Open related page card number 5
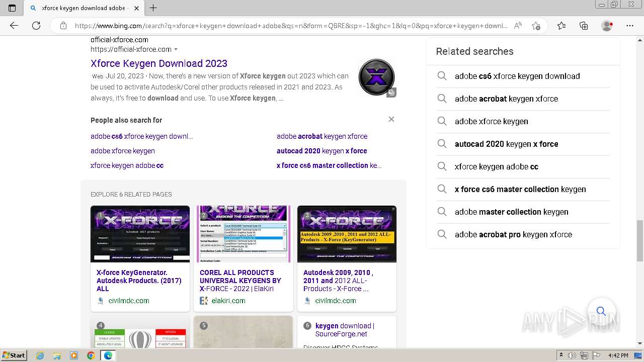The height and width of the screenshot is (362, 644). point(243,332)
